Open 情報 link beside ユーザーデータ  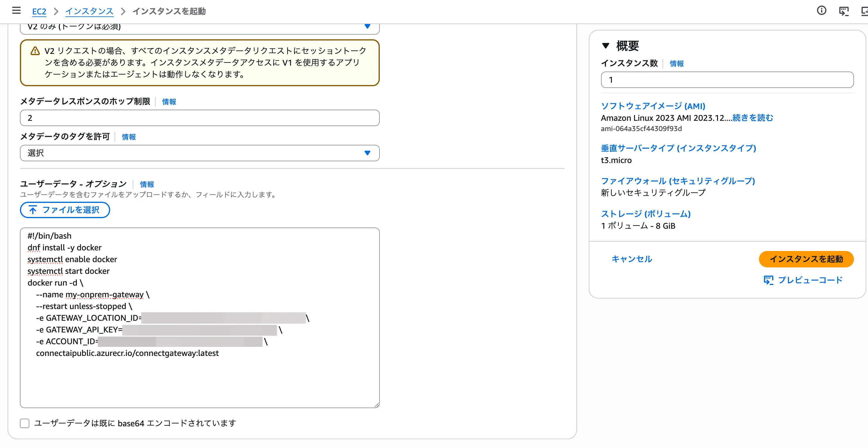click(x=147, y=184)
